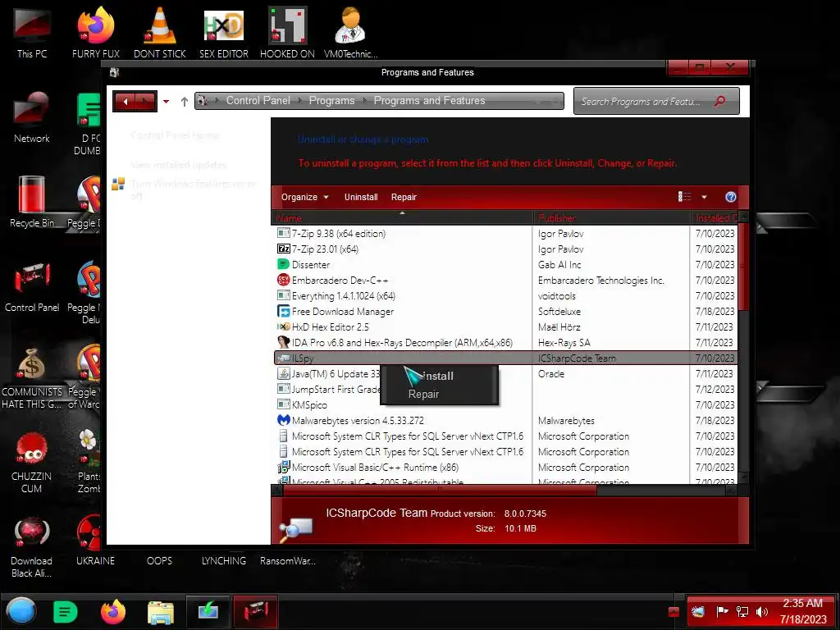
Task: Click the Programs breadcrumb
Action: (x=331, y=101)
